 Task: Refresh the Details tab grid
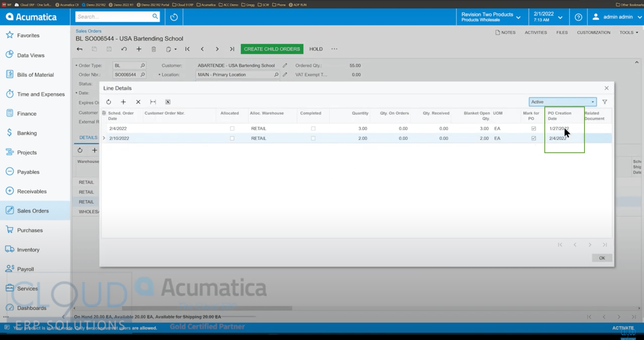(x=80, y=150)
